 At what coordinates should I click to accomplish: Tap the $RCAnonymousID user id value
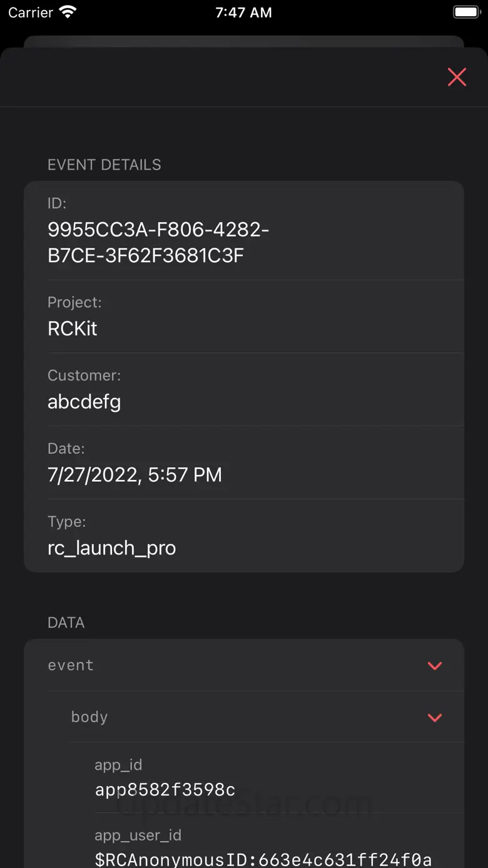[263, 859]
